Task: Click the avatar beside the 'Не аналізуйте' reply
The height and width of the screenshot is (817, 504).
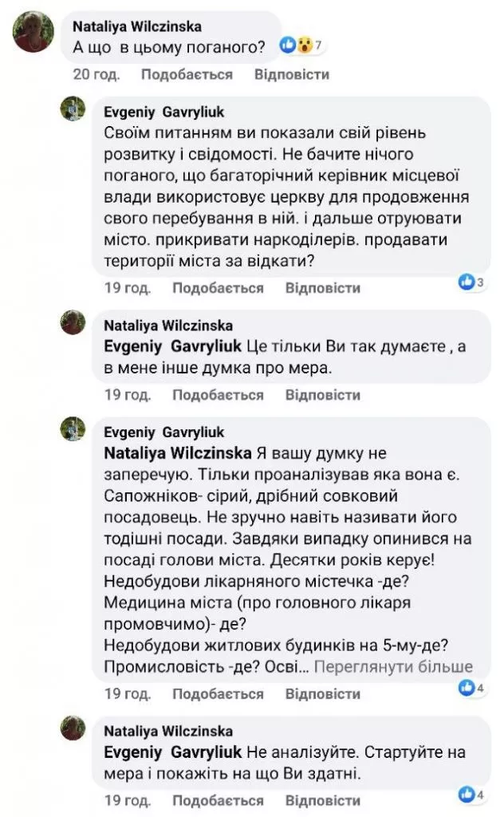Action: (x=73, y=727)
